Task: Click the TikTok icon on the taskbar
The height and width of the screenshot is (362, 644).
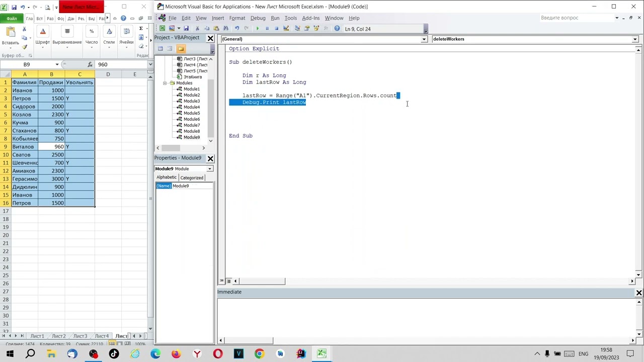Action: 114,353
